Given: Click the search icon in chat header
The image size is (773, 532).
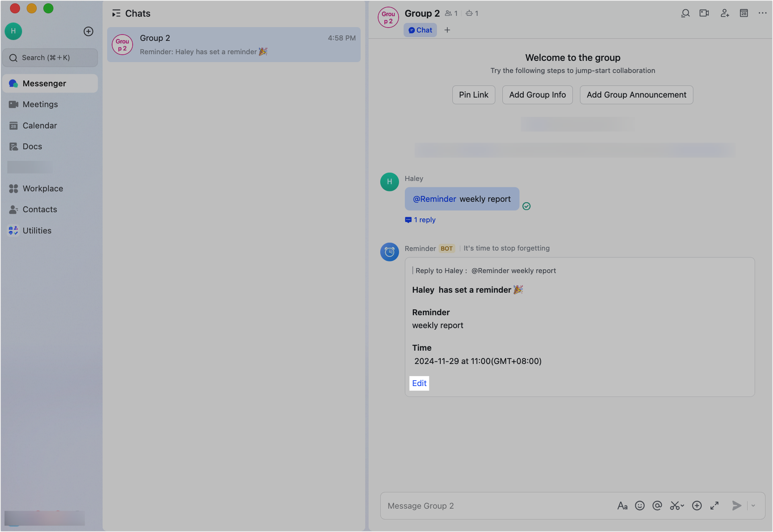Looking at the screenshot, I should point(685,13).
